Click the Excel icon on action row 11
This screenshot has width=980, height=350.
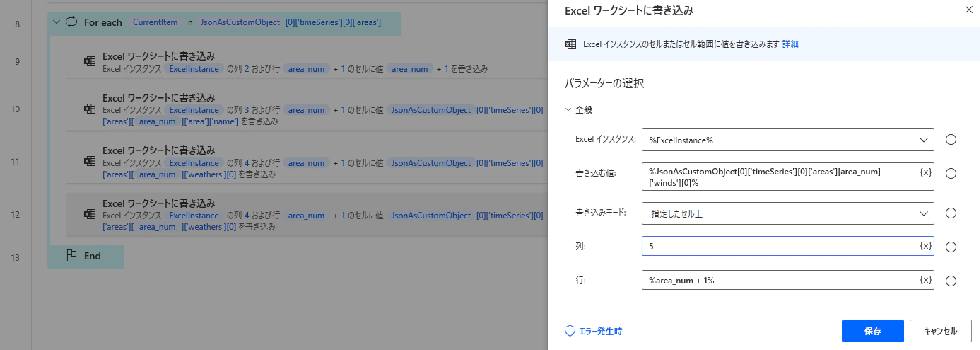pos(90,161)
